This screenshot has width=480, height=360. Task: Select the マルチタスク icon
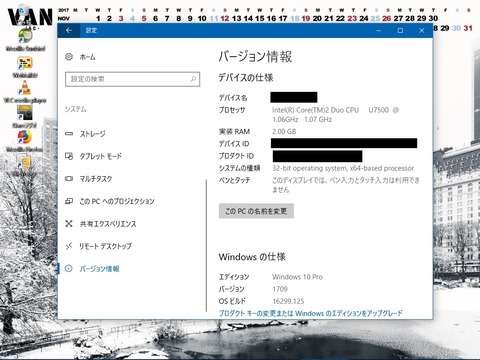[x=69, y=179]
